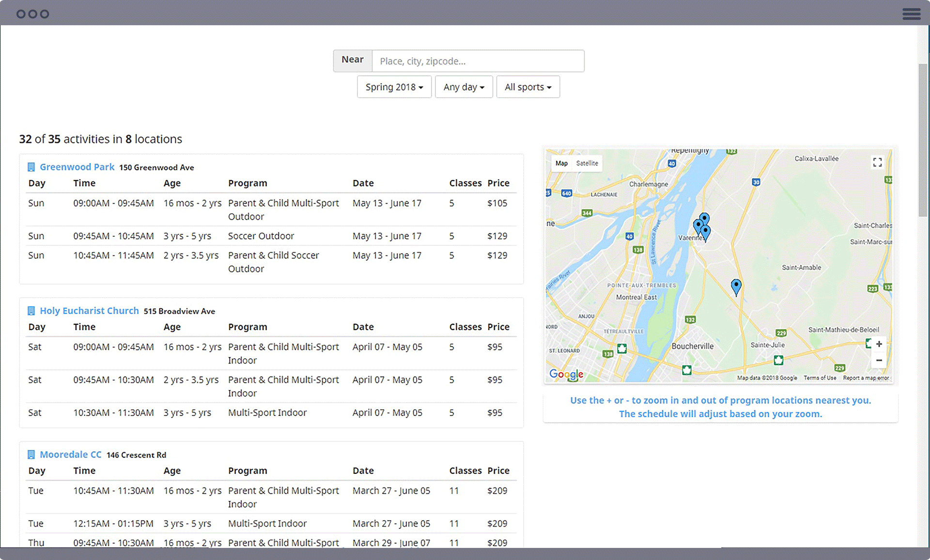The height and width of the screenshot is (560, 930).
Task: Click the Saint-Amable label on the map
Action: 801,267
